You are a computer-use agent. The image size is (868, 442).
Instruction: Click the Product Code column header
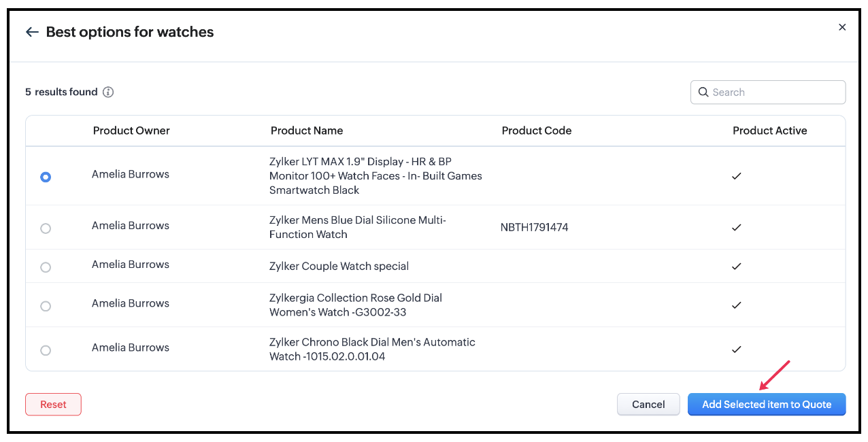point(537,131)
